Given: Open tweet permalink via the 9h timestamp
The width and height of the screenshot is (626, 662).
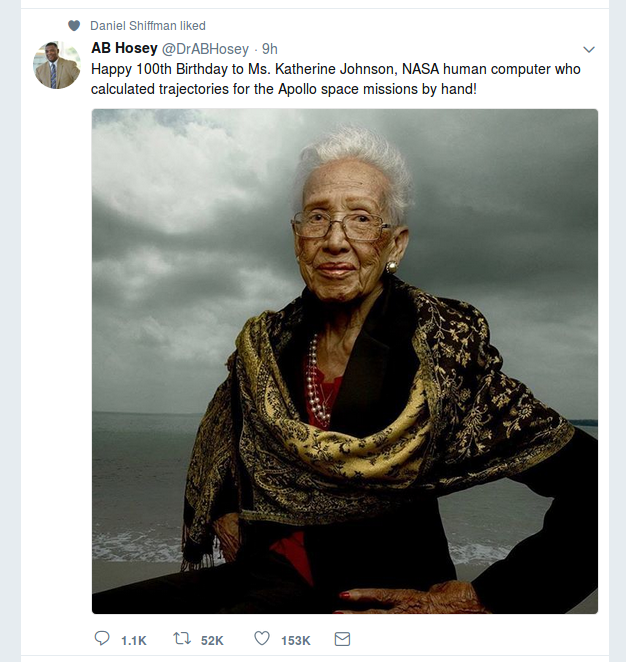Looking at the screenshot, I should pyautogui.click(x=270, y=49).
